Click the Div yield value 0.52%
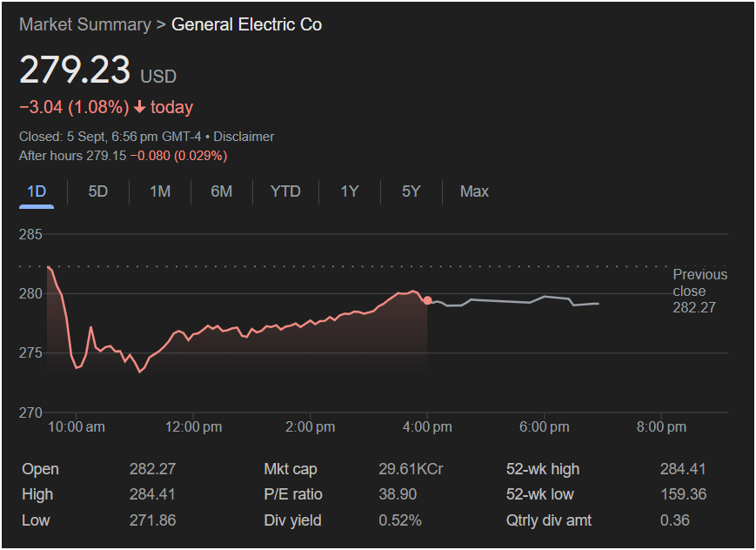This screenshot has width=756, height=550. [x=400, y=520]
